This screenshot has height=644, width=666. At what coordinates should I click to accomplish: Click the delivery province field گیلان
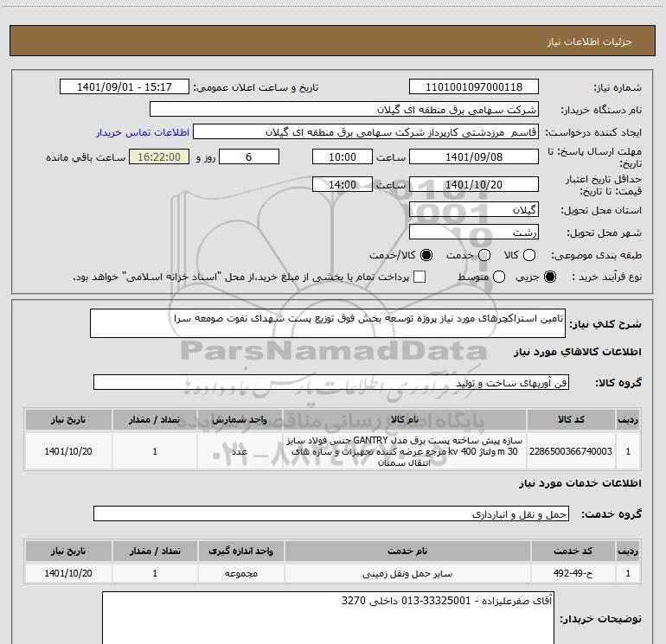474,209
